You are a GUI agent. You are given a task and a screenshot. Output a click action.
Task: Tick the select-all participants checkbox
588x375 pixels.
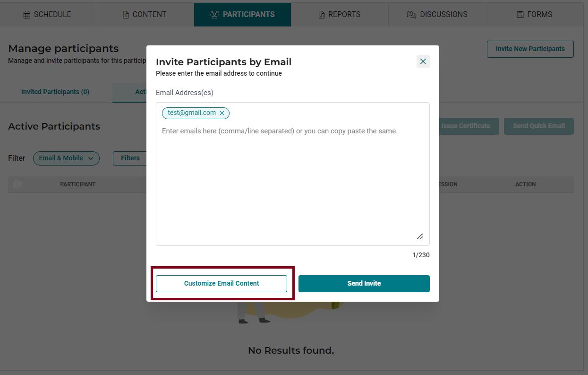pos(17,184)
